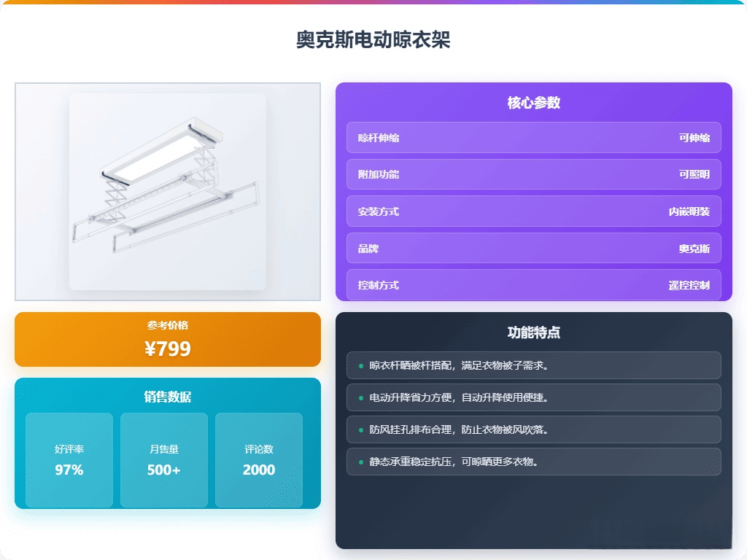Select the 电动升降省力方便 feature item
Screen dimensions: 747x560
tap(533, 397)
